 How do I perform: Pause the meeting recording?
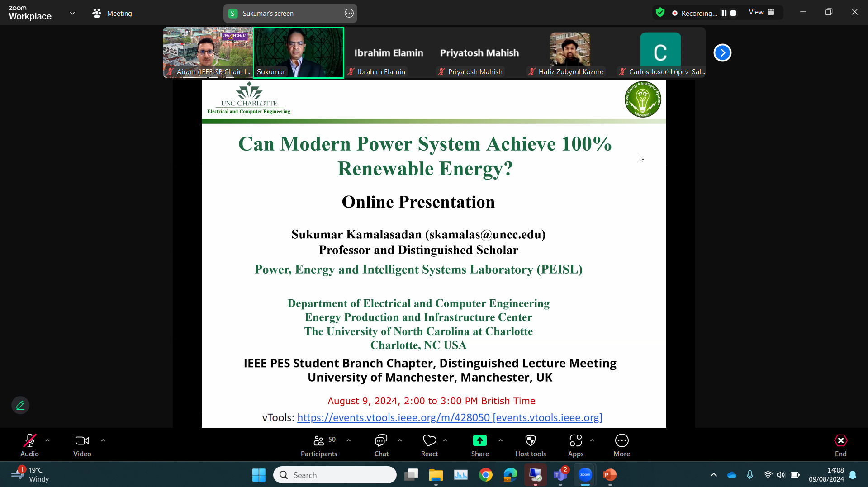(x=724, y=13)
